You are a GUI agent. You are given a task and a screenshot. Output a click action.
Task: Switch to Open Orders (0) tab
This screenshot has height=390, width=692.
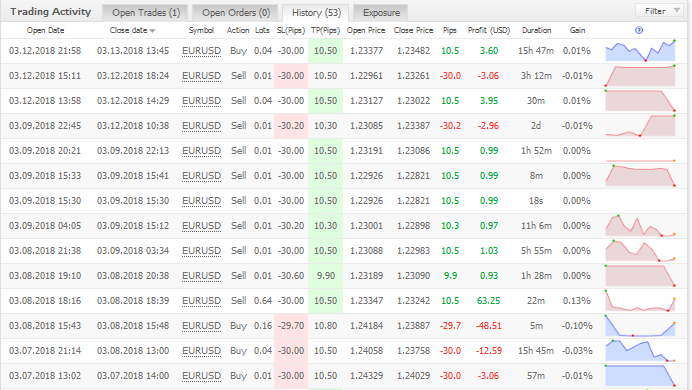coord(236,13)
